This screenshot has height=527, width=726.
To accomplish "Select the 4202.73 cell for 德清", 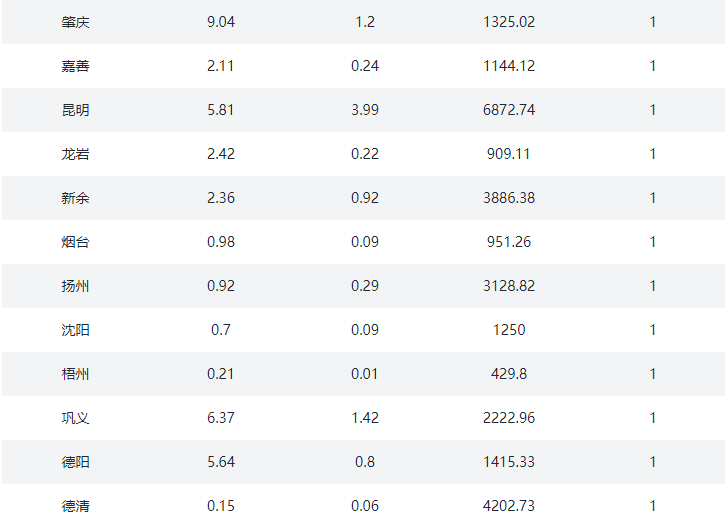I will click(x=509, y=506).
